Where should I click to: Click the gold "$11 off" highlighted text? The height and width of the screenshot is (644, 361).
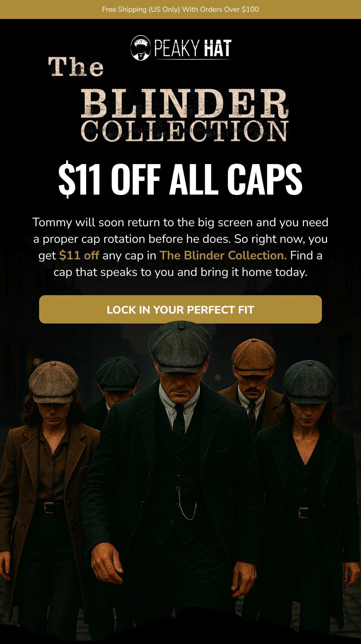pos(79,255)
